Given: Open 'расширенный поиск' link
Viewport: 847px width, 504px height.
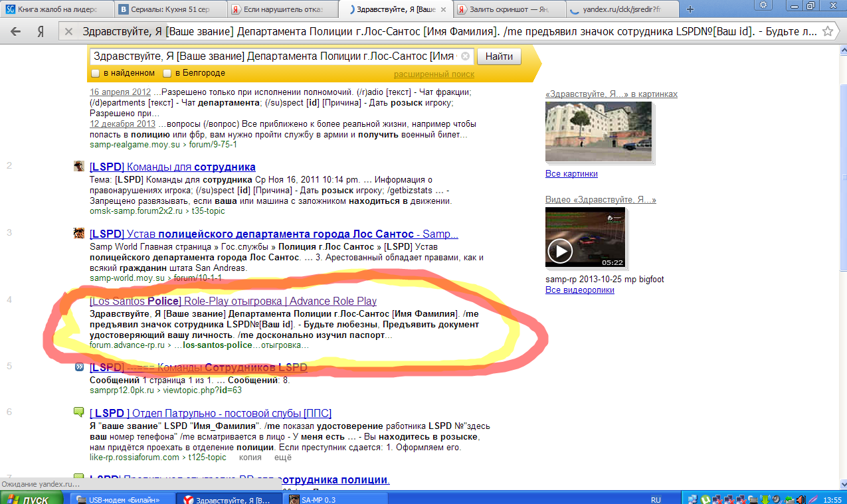Looking at the screenshot, I should (434, 74).
